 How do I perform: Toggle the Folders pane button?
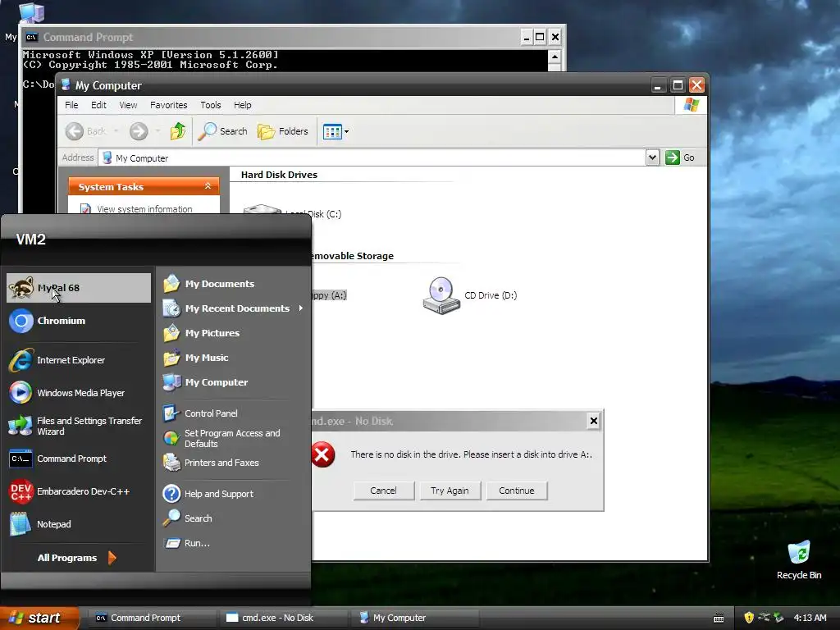(x=283, y=131)
